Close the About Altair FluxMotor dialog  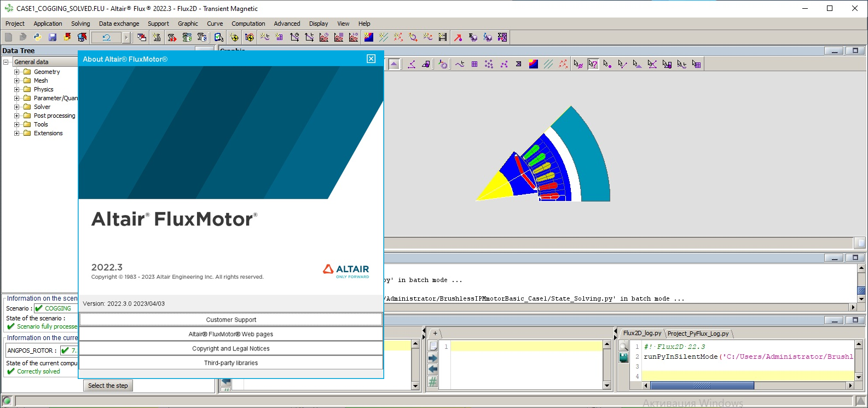click(371, 59)
